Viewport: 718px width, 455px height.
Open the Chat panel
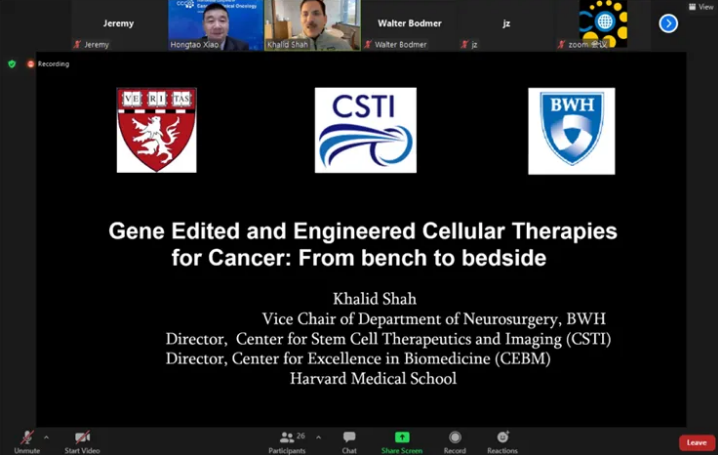pyautogui.click(x=349, y=442)
